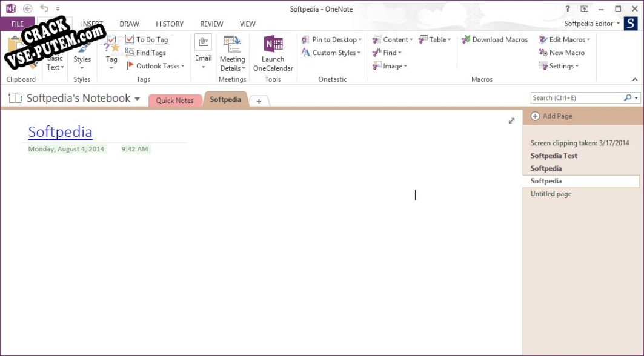644x356 pixels.
Task: Open the Help question mark
Action: pos(568,8)
